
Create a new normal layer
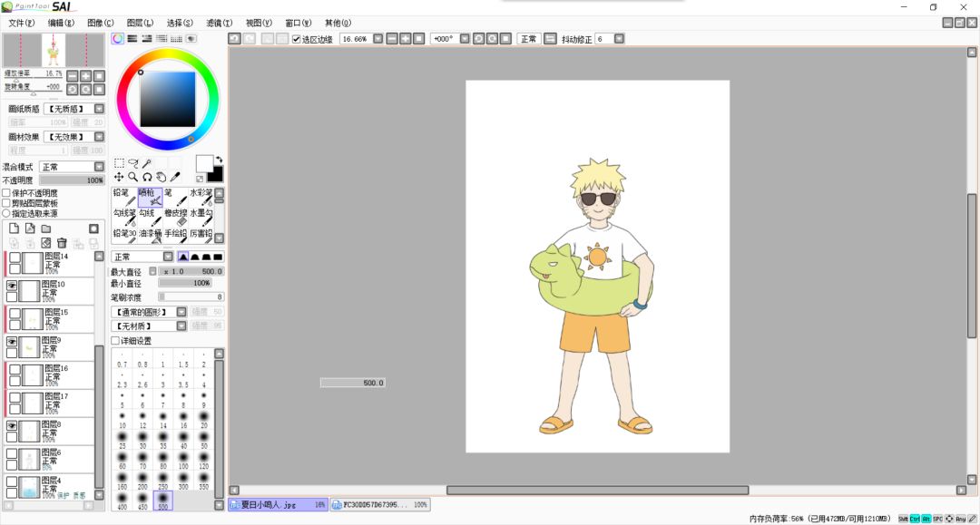pos(15,228)
